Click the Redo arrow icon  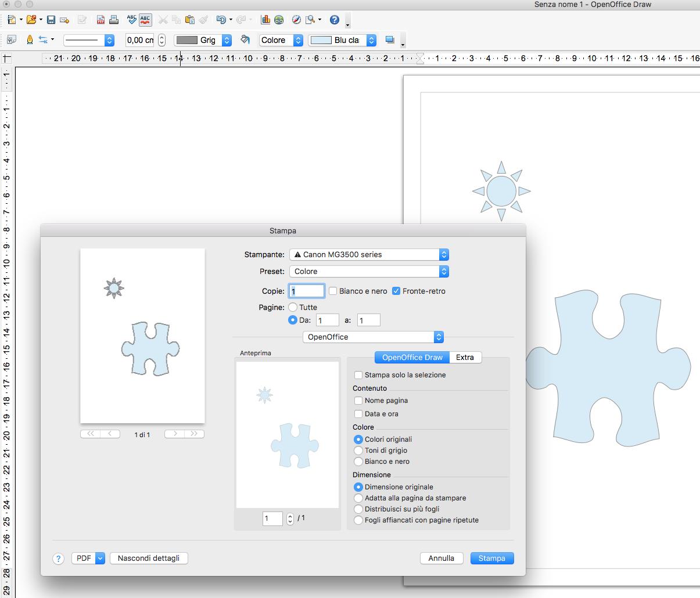tap(240, 20)
